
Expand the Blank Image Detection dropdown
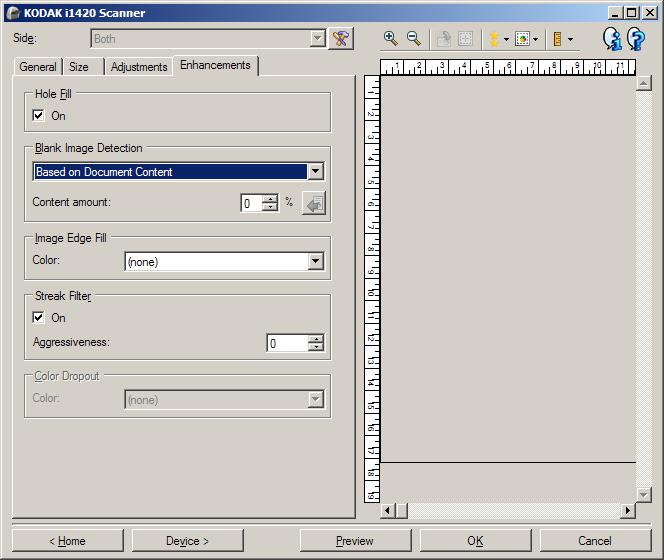[x=315, y=172]
